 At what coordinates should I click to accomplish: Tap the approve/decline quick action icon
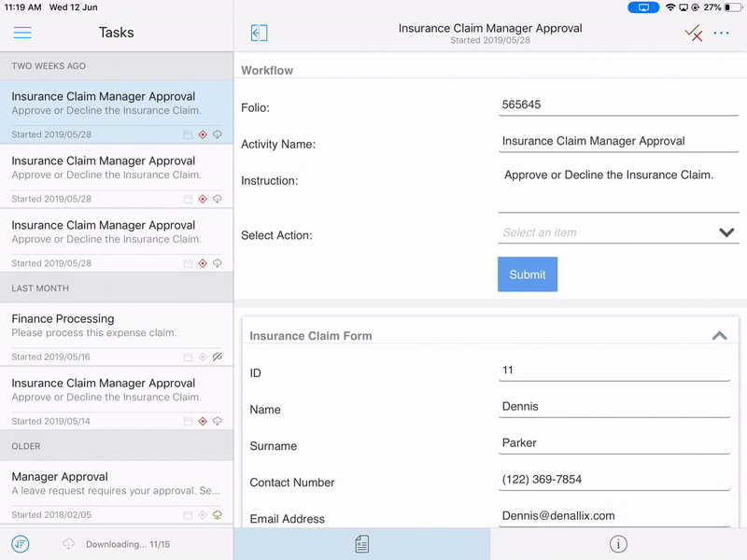(693, 34)
